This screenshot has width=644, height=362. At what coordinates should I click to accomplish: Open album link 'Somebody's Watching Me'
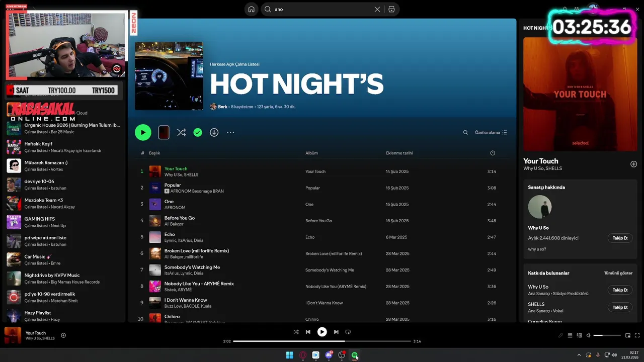330,270
